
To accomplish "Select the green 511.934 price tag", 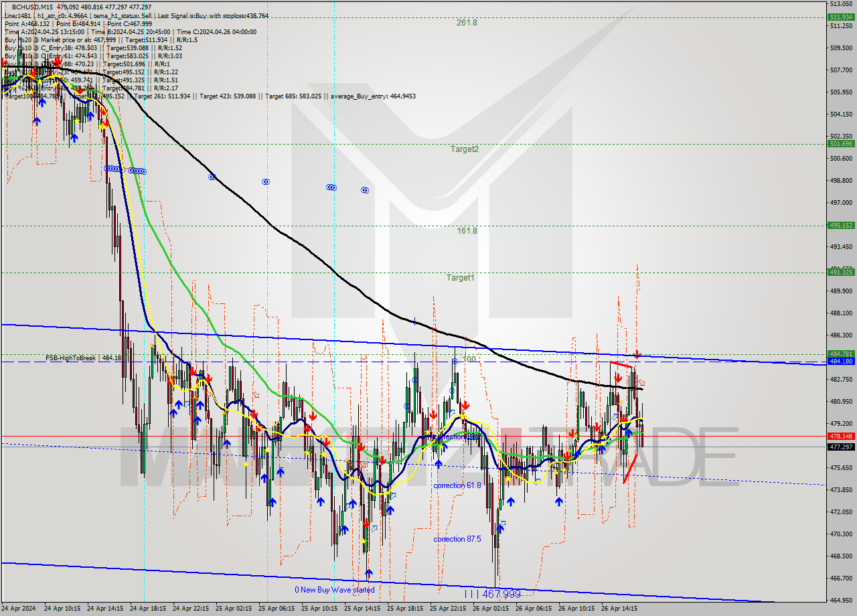I will [841, 17].
